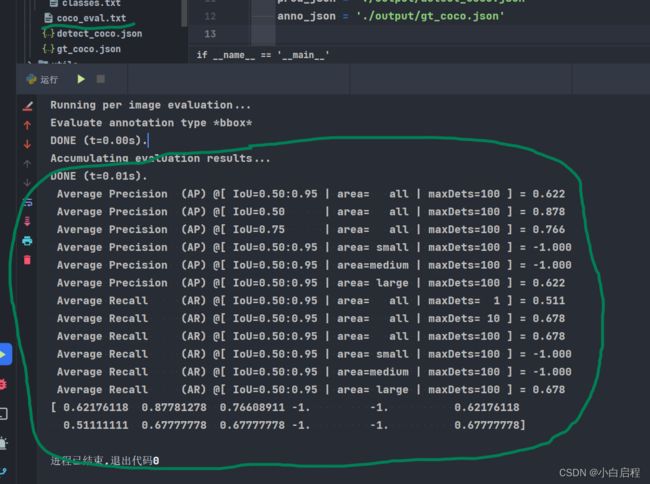Click the red up arrow in the console toolbar

(x=27, y=125)
